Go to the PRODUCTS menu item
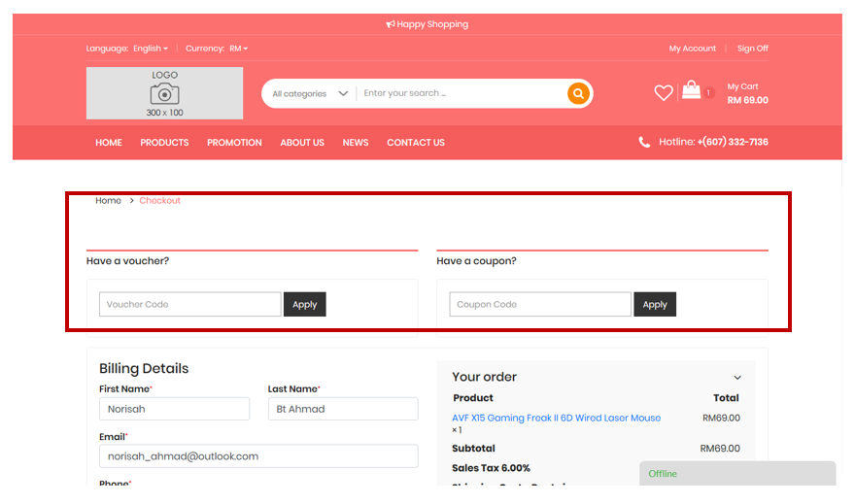This screenshot has width=855, height=504. pyautogui.click(x=164, y=143)
